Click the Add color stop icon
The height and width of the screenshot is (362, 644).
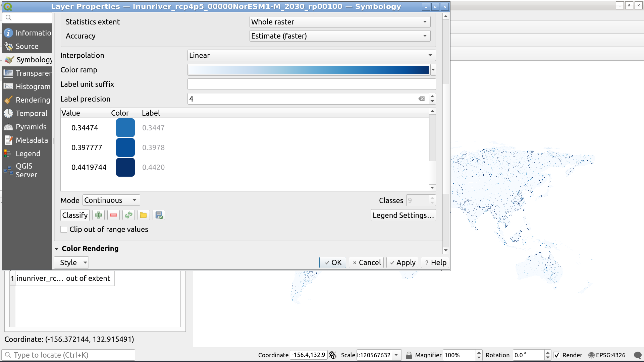[98, 215]
